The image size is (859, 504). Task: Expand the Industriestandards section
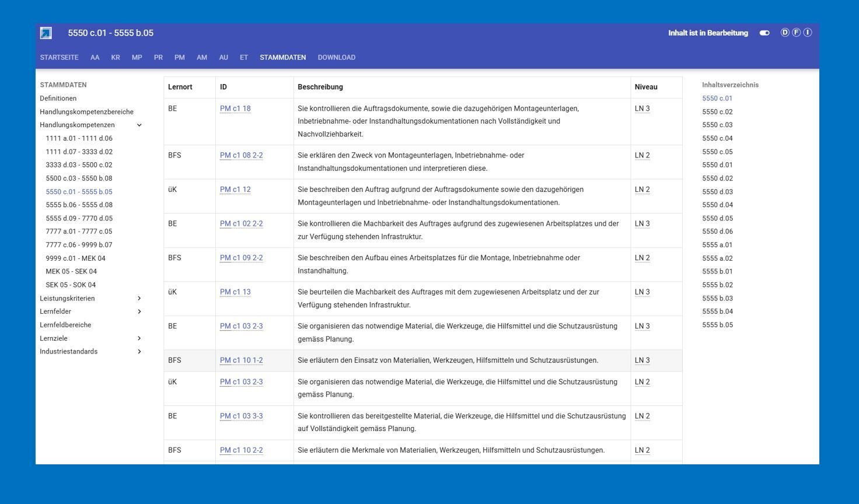click(x=139, y=352)
